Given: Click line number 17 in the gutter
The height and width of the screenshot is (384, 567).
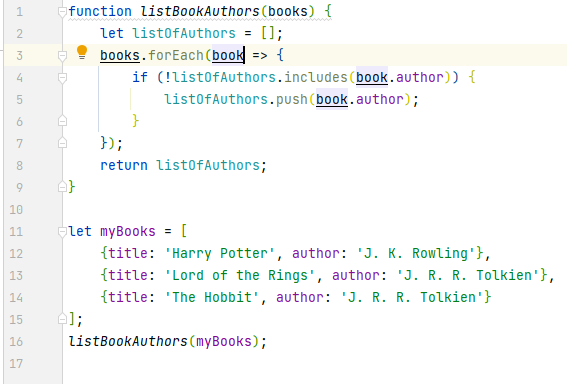Looking at the screenshot, I should click(x=16, y=364).
